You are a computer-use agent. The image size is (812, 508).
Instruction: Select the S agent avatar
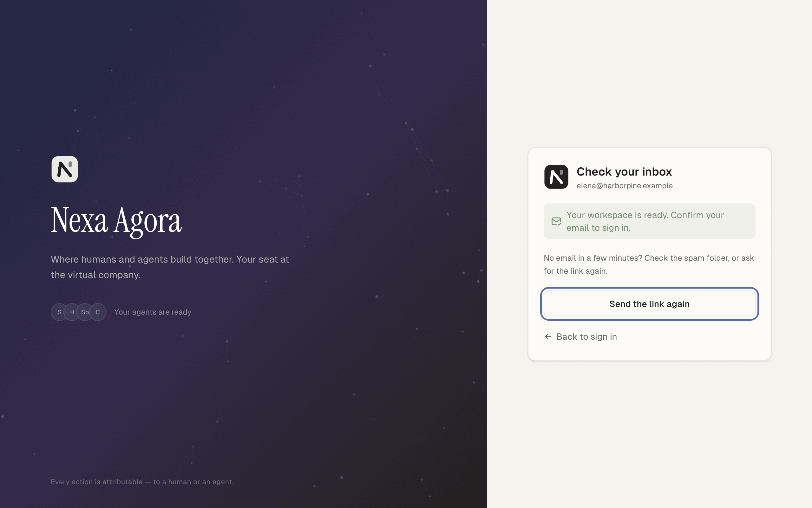59,312
